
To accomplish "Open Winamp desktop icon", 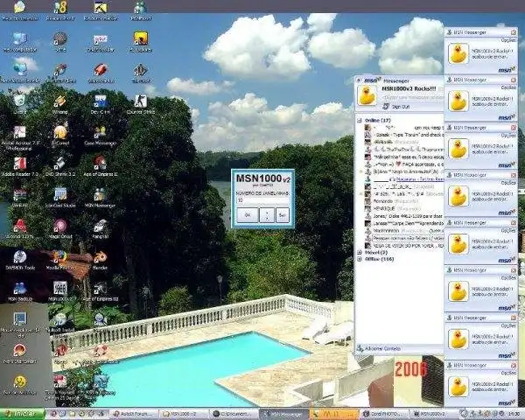I will click(59, 102).
